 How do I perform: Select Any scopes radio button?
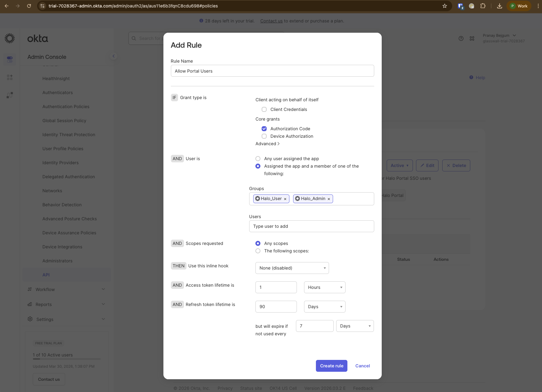(x=258, y=243)
